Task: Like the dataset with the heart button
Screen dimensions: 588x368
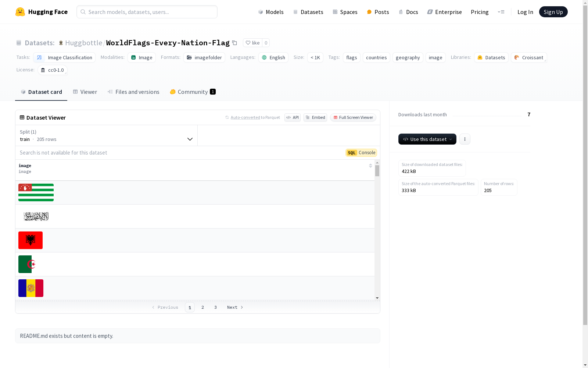Action: 252,43
